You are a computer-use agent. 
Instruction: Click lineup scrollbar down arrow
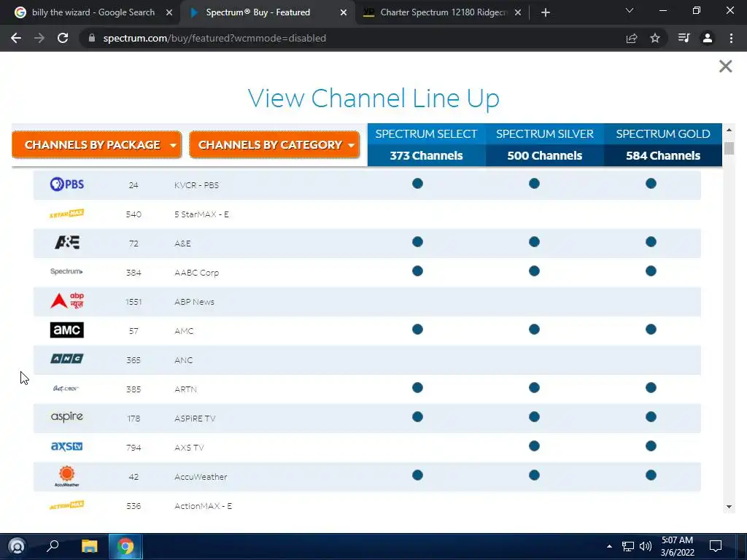pyautogui.click(x=729, y=507)
